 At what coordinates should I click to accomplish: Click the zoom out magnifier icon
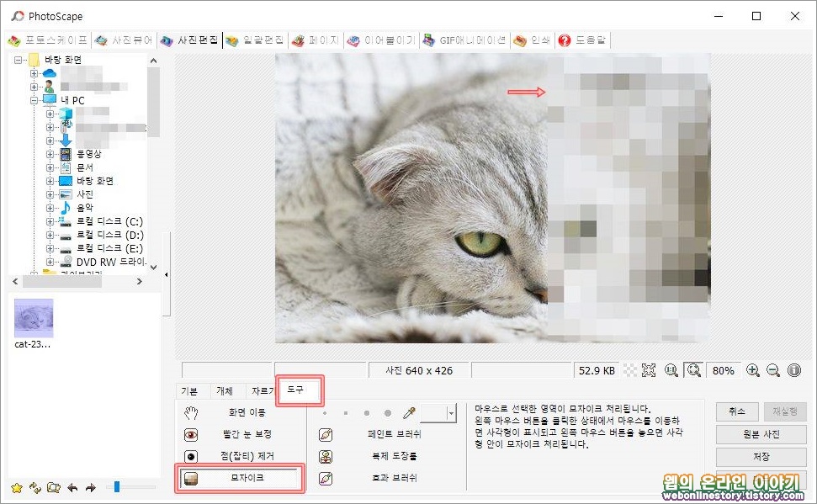[x=773, y=370]
